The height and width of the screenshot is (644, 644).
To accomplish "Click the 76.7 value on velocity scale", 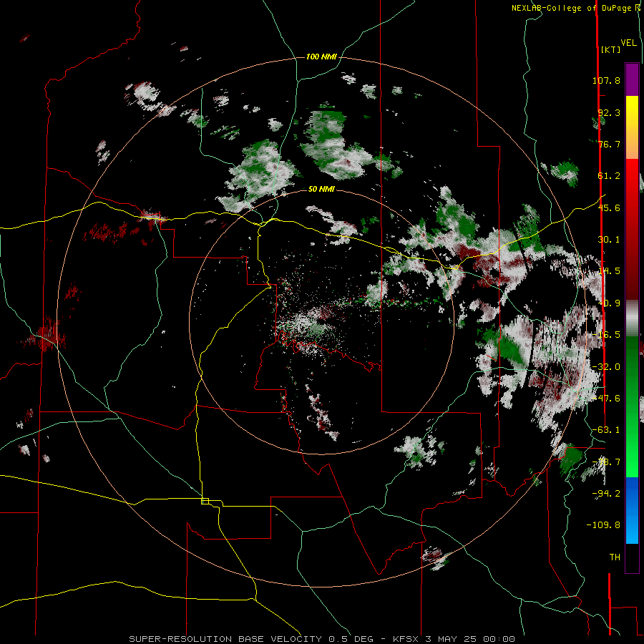I will pos(609,144).
